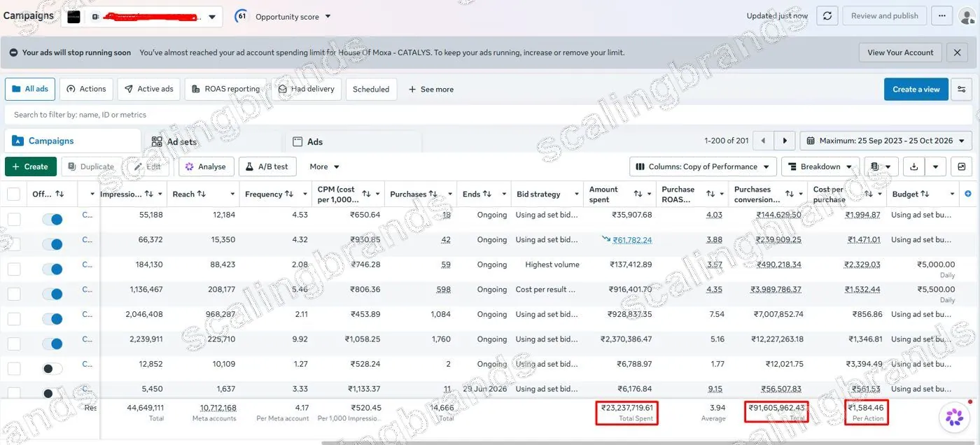
Task: Click the green Create button
Action: point(31,167)
